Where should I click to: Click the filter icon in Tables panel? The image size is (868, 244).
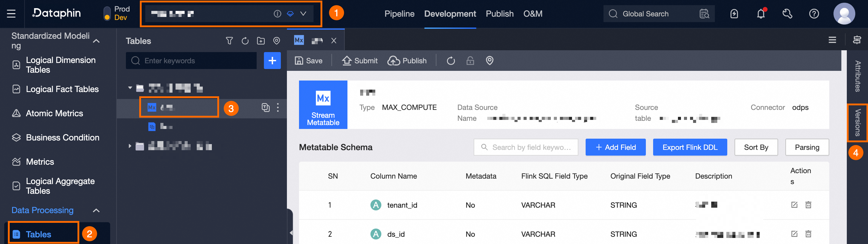pos(229,41)
